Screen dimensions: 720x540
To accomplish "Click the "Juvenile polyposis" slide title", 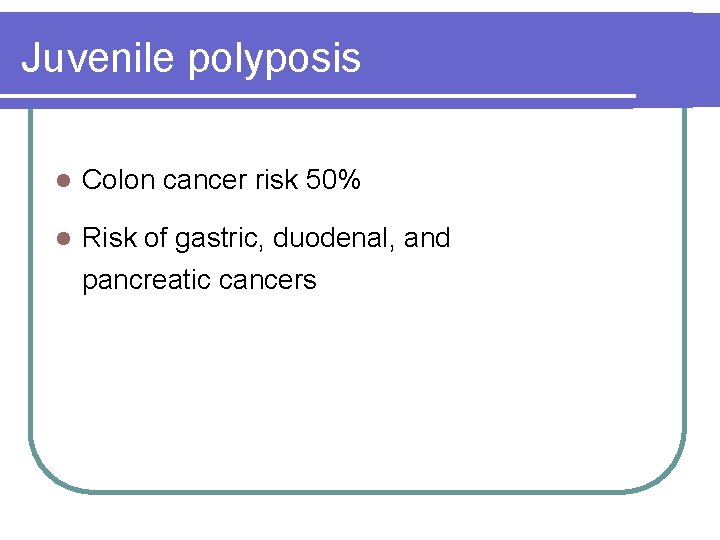I will click(190, 58).
